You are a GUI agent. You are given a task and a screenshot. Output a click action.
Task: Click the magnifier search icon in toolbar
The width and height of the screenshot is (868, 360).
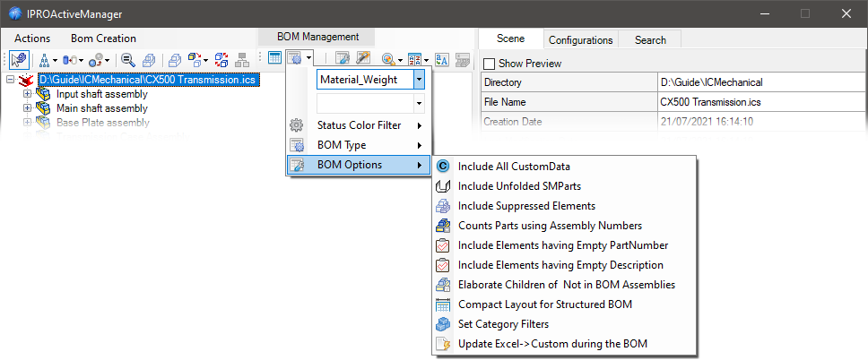pyautogui.click(x=127, y=60)
